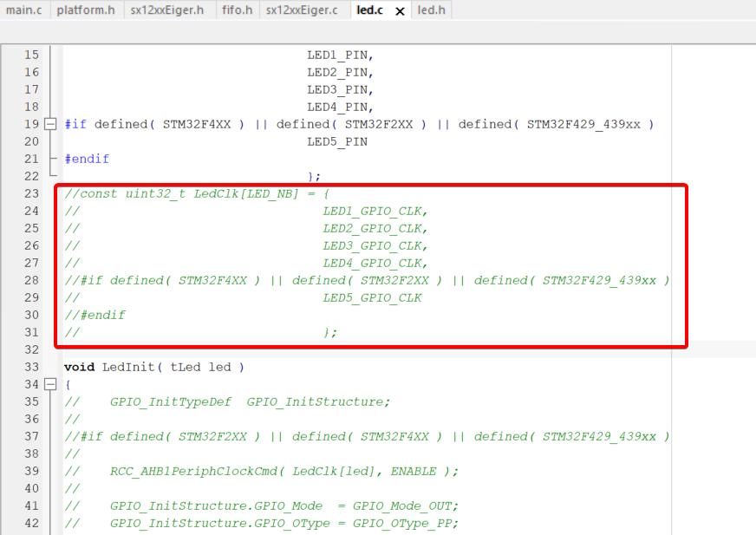Click the void keyword on line 33

pyautogui.click(x=80, y=367)
